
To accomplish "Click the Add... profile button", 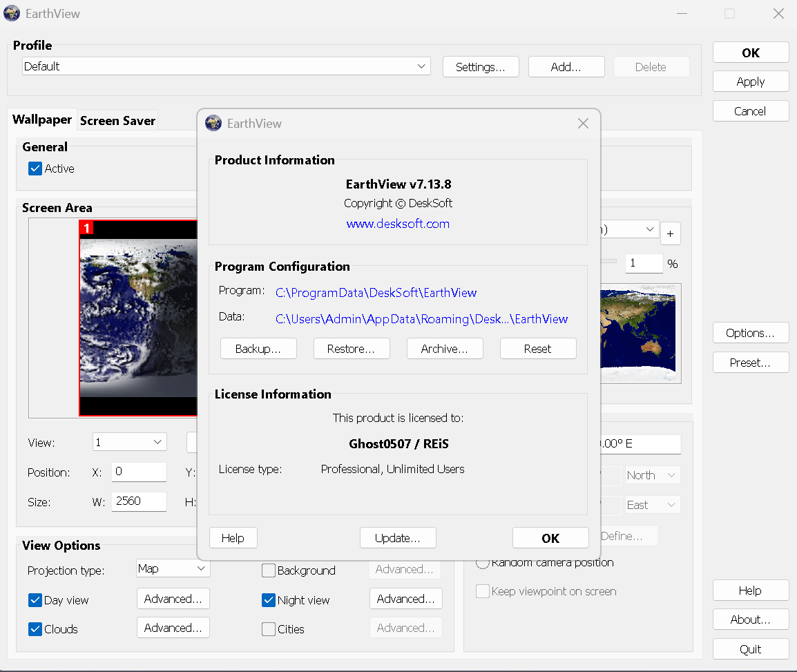I will 566,66.
